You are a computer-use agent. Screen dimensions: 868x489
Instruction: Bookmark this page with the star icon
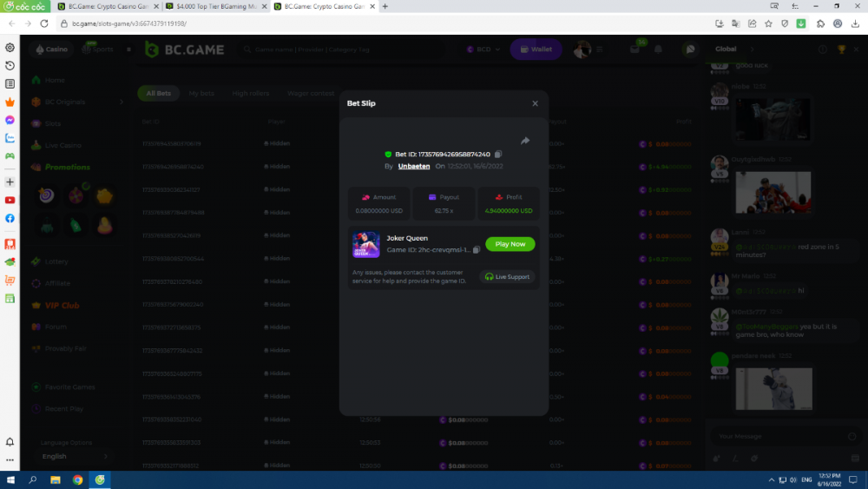[768, 23]
